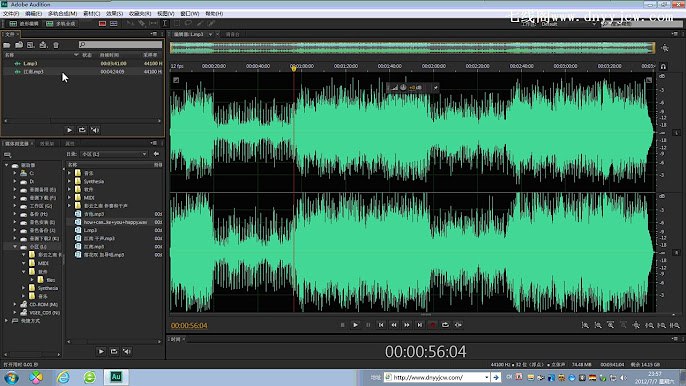Viewport: 686px width, 386px height.
Task: Click the Files panel search field
Action: point(120,45)
